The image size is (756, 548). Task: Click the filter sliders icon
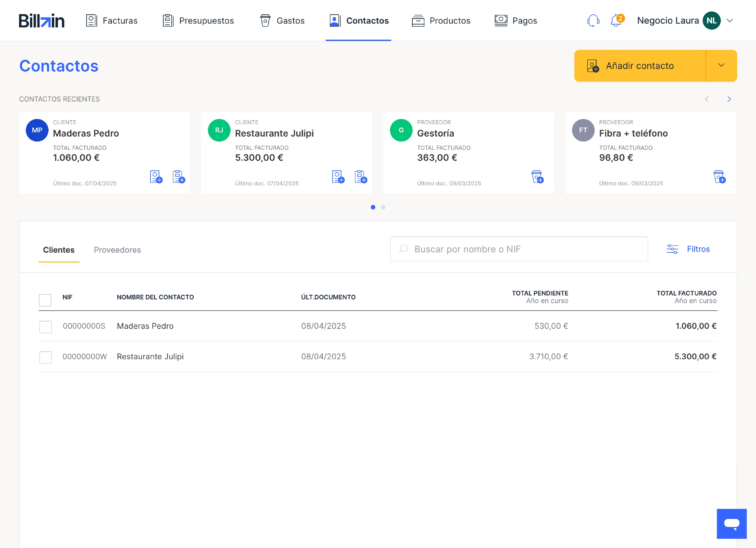[672, 249]
